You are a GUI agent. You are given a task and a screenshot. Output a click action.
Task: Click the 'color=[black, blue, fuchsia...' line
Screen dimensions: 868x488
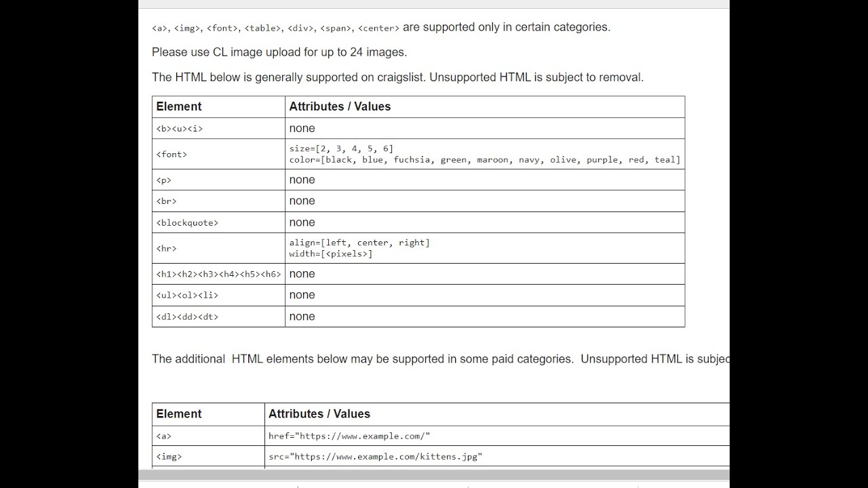(x=485, y=160)
